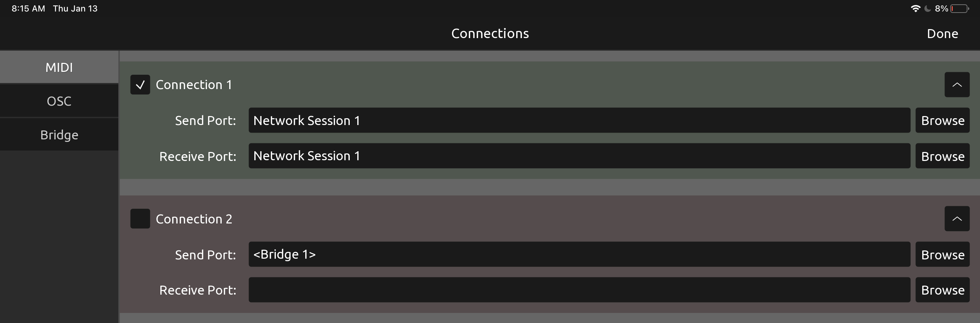Tap the Do Not Disturb moon icon

point(928,8)
